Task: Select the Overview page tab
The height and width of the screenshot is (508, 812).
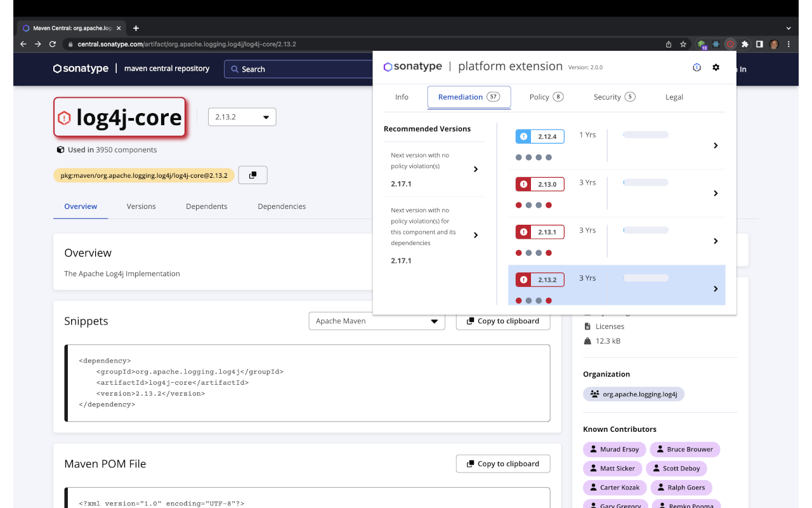Action: coord(81,206)
